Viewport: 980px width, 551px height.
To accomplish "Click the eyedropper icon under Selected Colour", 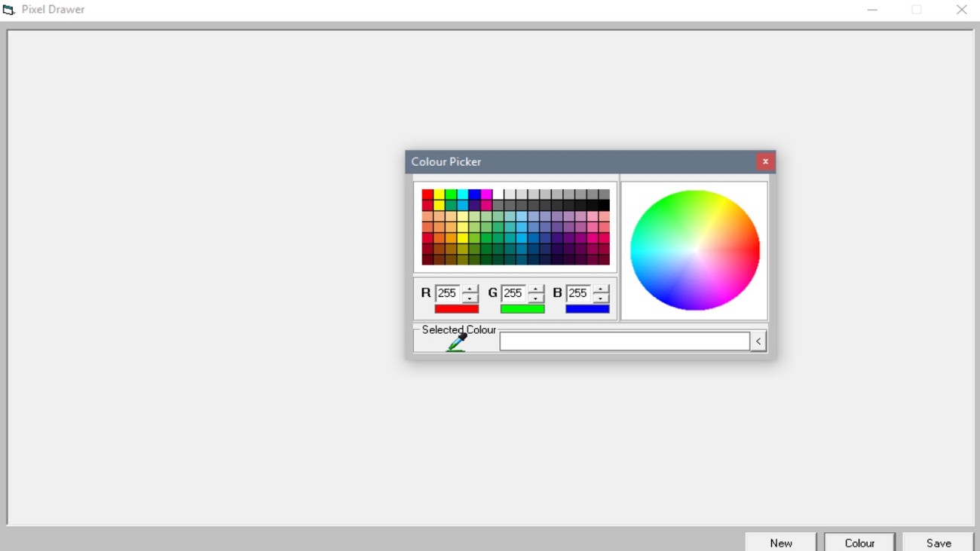I will 458,341.
